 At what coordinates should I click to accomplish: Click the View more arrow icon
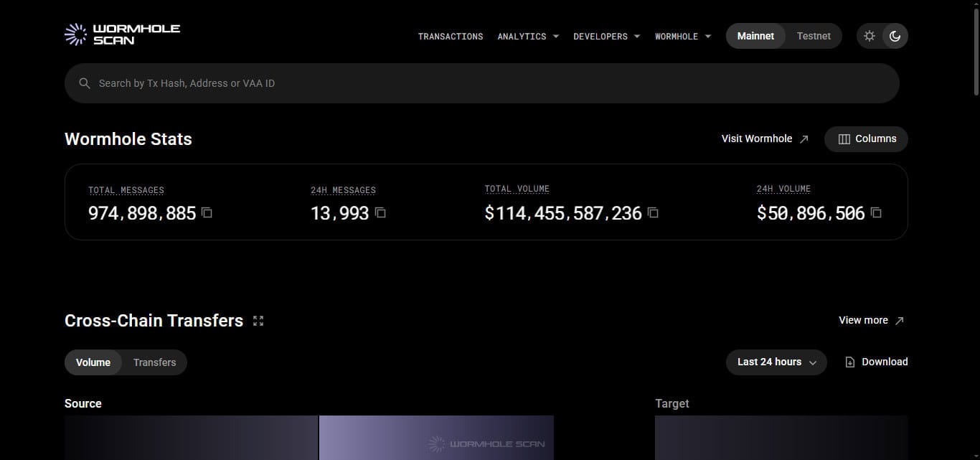[899, 321]
